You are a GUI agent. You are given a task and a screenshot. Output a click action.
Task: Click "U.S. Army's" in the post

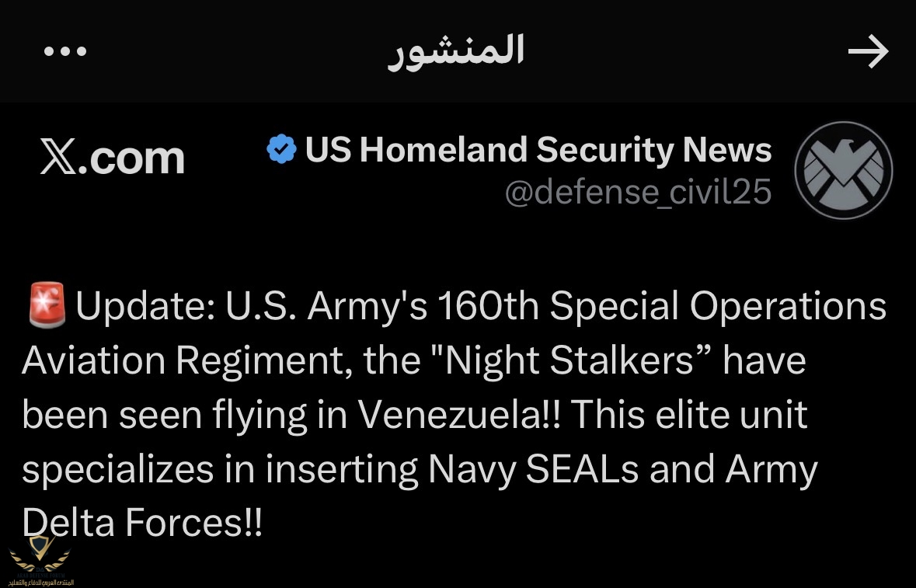326,307
